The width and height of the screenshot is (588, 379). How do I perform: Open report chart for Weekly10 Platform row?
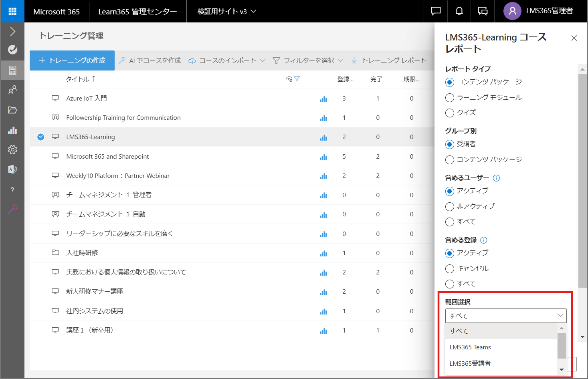pos(323,176)
